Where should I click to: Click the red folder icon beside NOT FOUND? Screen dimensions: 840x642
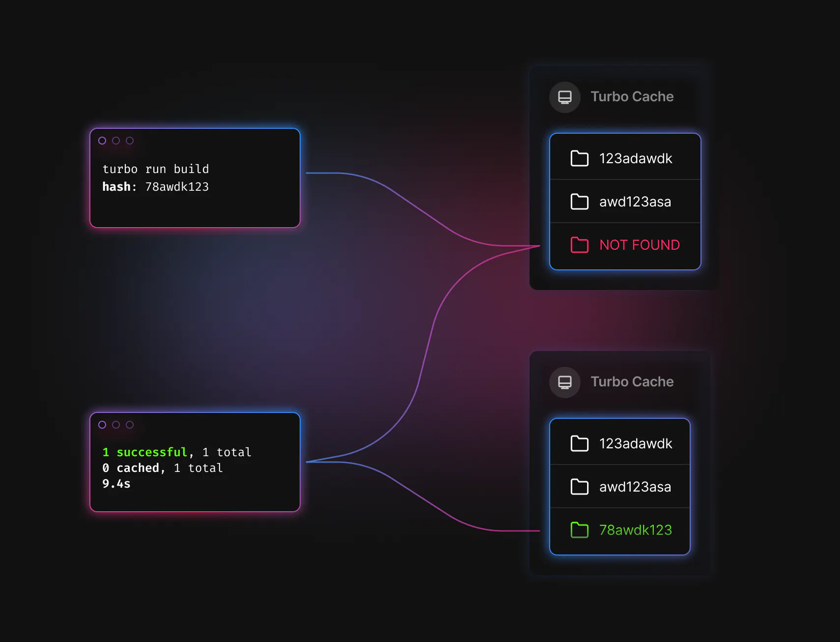click(580, 245)
